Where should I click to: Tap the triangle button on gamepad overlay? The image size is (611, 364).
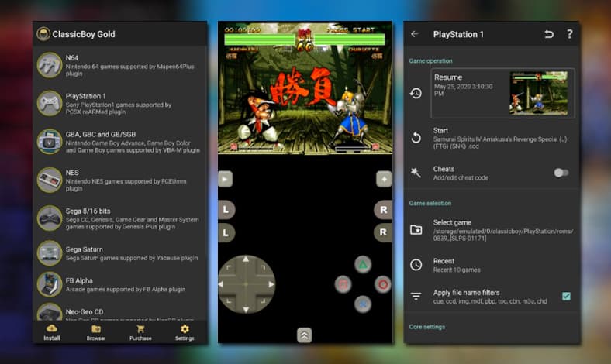[363, 265]
